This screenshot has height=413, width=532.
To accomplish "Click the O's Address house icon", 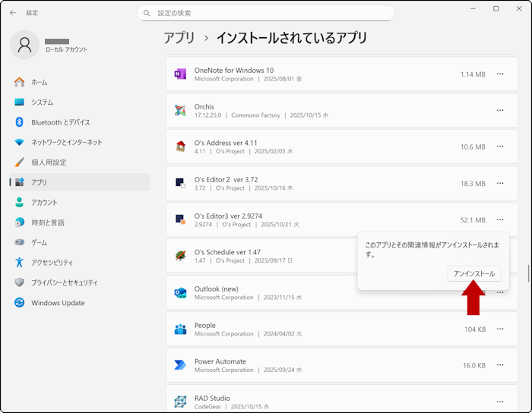I will coord(180,147).
